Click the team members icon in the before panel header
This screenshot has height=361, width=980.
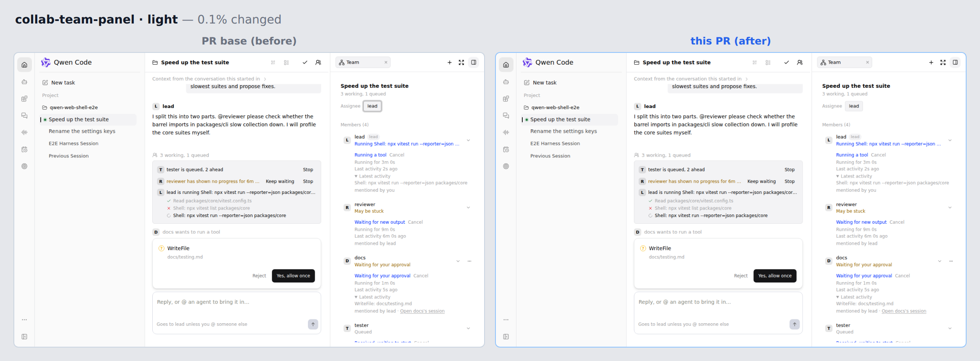(x=318, y=62)
